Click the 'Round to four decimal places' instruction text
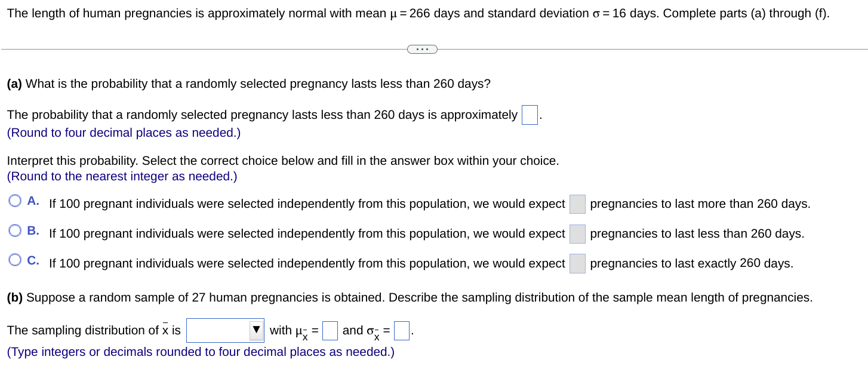 (124, 133)
